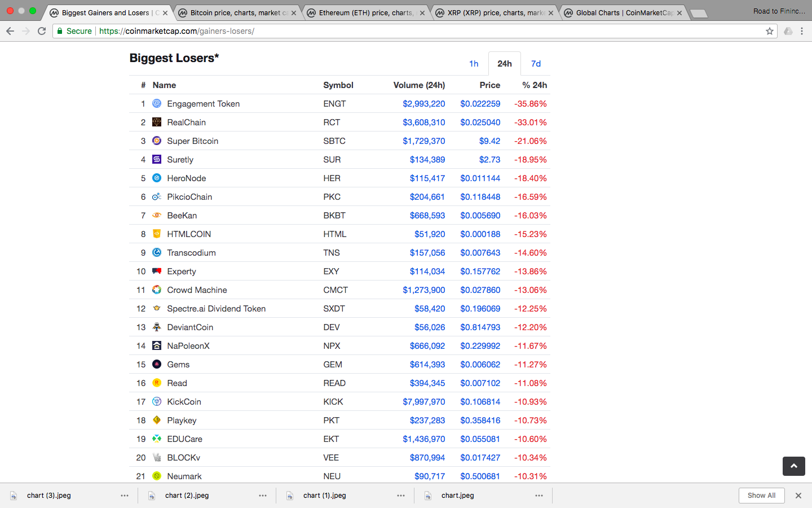This screenshot has width=812, height=508.
Task: Select the 24h losers tab
Action: [x=505, y=64]
